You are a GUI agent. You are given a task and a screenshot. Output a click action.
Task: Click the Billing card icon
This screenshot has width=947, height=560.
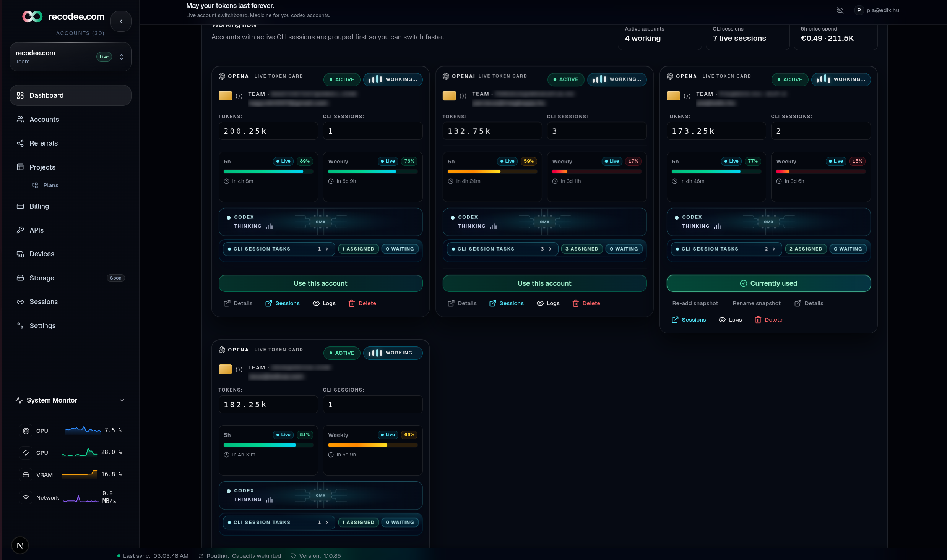(20, 206)
